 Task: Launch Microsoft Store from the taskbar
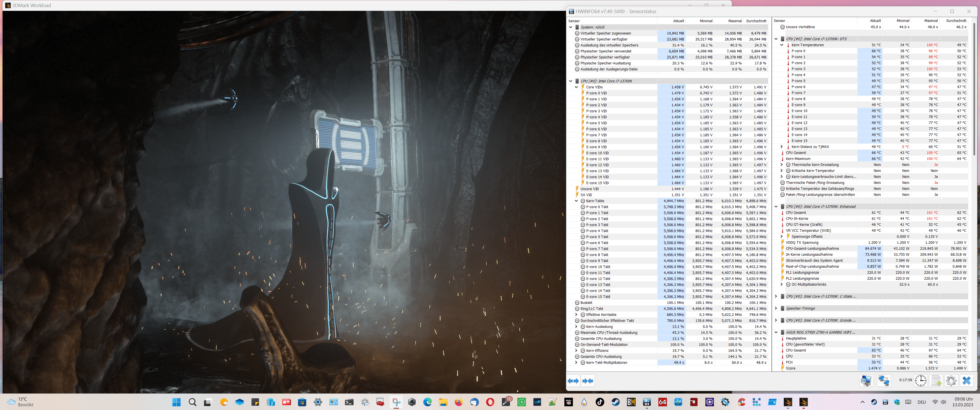[302, 402]
